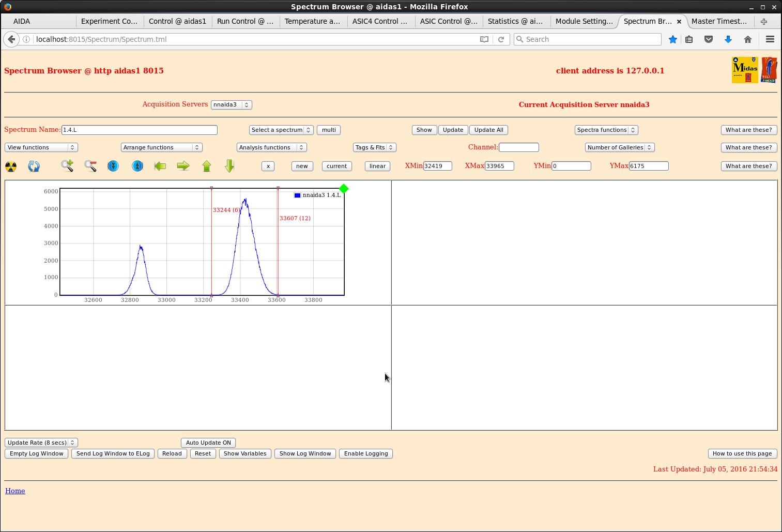The height and width of the screenshot is (532, 782).
Task: Open the Arrange functions dropdown
Action: [162, 147]
